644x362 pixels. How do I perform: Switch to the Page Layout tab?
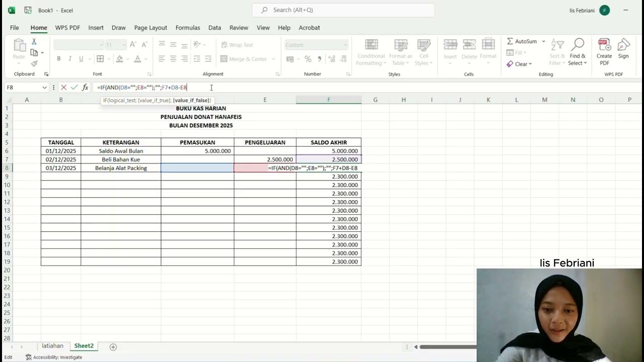pos(150,28)
